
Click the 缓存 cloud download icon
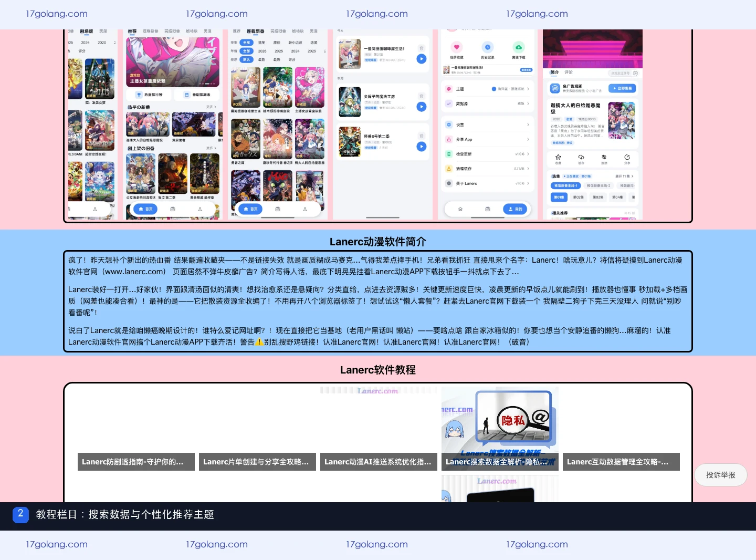[581, 157]
